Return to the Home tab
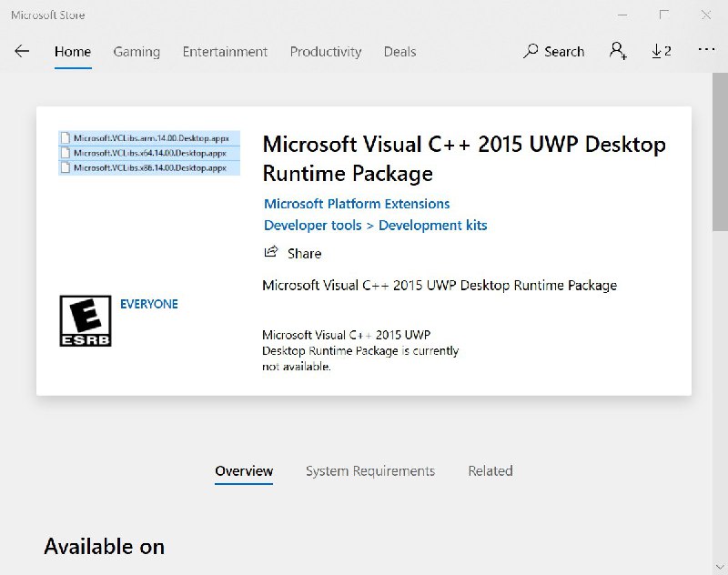The height and width of the screenshot is (575, 728). [x=73, y=52]
